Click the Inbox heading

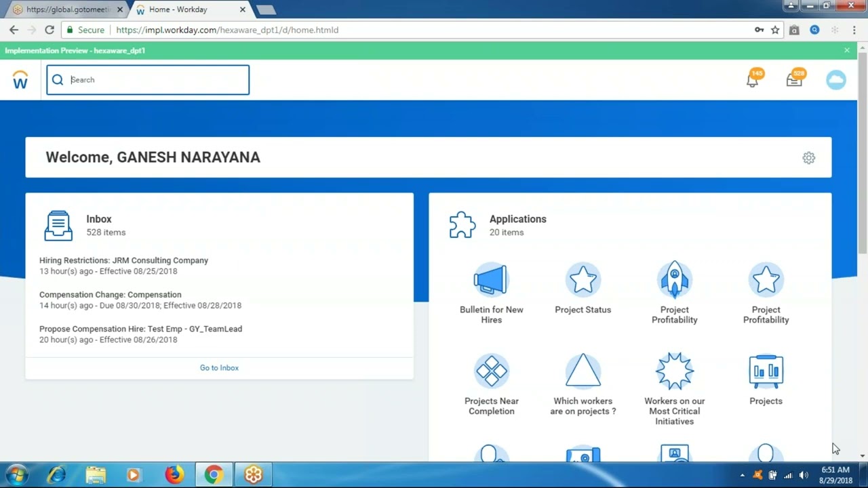pos(99,219)
